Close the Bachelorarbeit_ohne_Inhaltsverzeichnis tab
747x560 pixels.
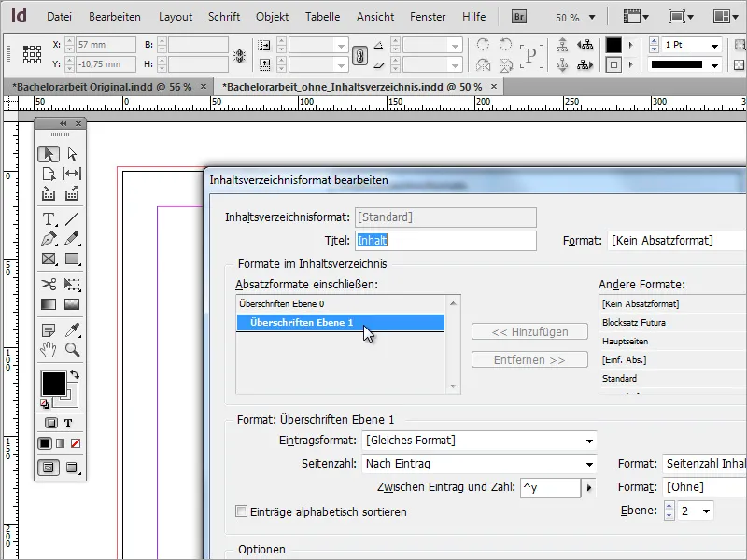coord(494,86)
